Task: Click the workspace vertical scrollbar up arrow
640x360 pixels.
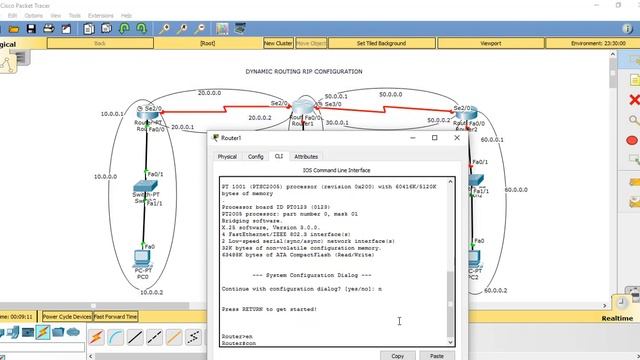Action: pyautogui.click(x=613, y=54)
